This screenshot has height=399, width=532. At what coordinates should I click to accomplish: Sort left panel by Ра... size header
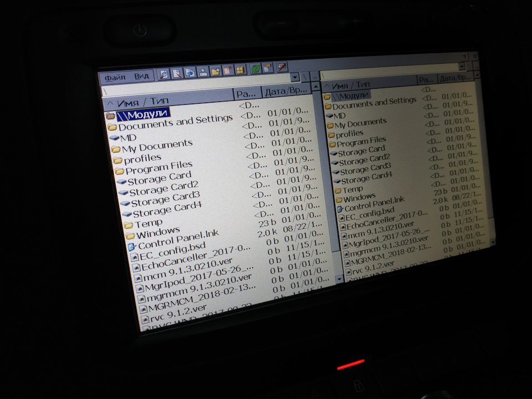[x=248, y=93]
